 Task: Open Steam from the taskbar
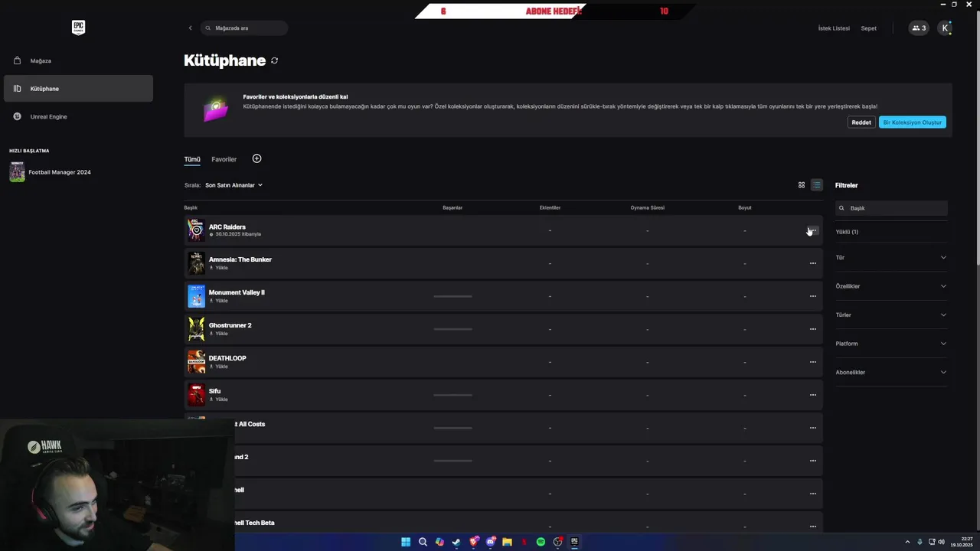(456, 542)
